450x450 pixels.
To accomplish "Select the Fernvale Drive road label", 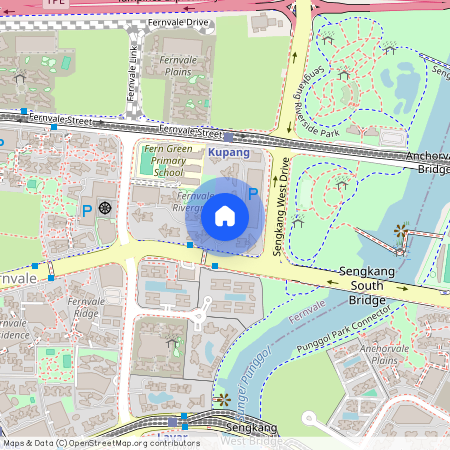I will point(178,22).
